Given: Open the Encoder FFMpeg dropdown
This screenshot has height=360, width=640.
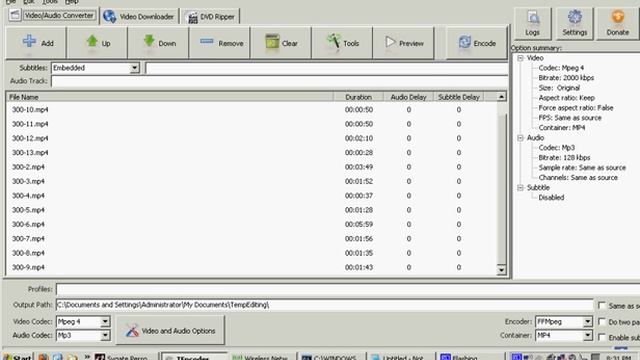Looking at the screenshot, I should (587, 322).
